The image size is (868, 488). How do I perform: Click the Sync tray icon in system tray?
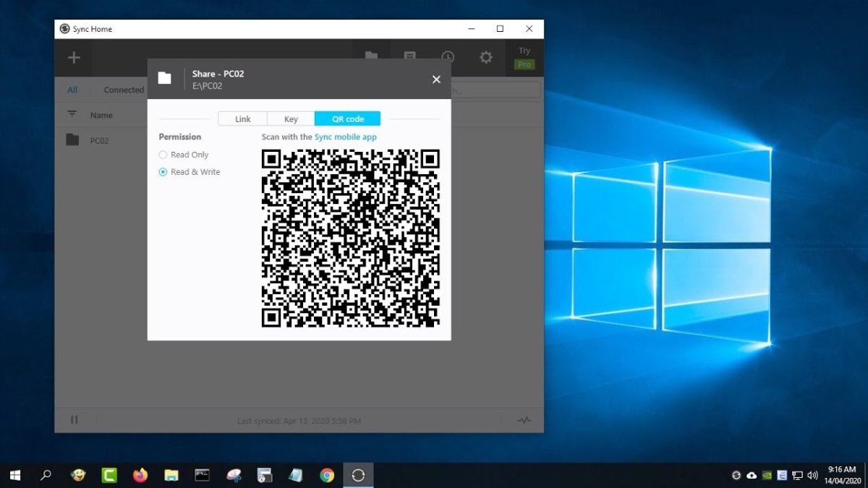point(736,475)
